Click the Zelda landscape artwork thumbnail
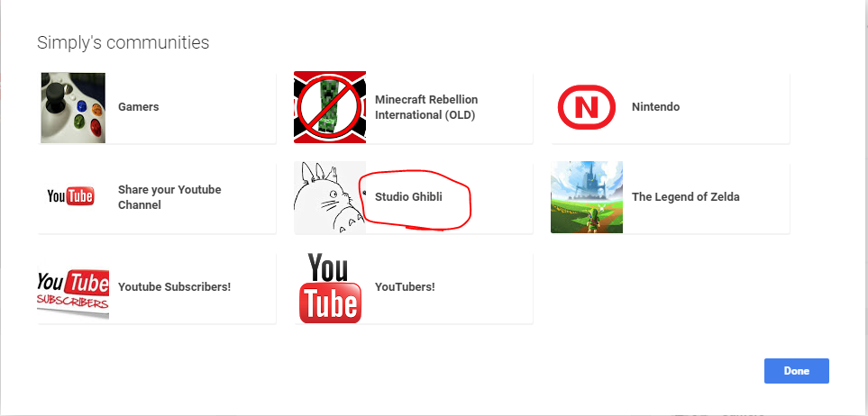Image resolution: width=868 pixels, height=416 pixels. [x=587, y=197]
